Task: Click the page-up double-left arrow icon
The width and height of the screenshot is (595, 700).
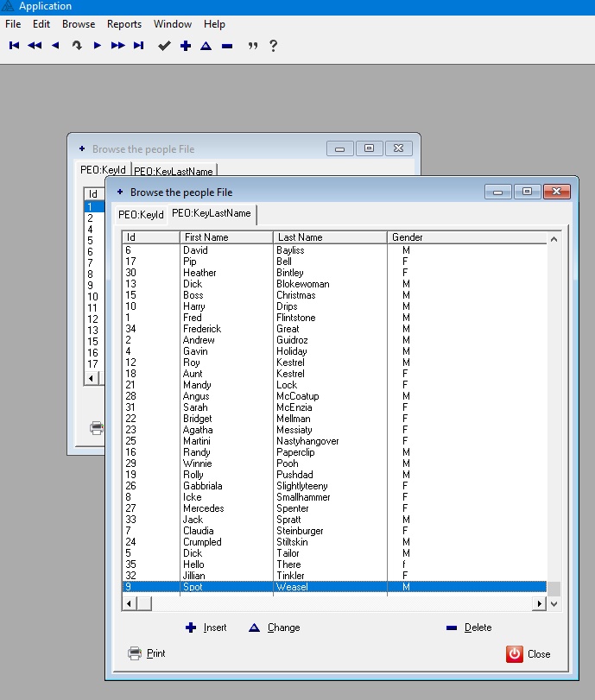Action: click(x=35, y=46)
